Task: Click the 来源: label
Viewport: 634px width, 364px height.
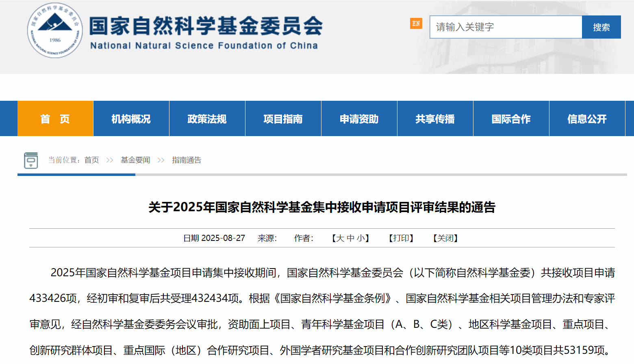Action: (x=267, y=238)
